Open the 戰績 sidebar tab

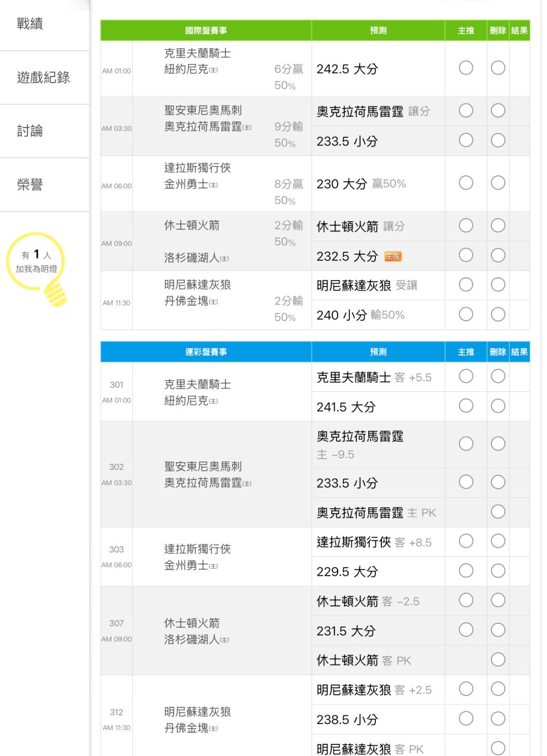click(x=30, y=24)
